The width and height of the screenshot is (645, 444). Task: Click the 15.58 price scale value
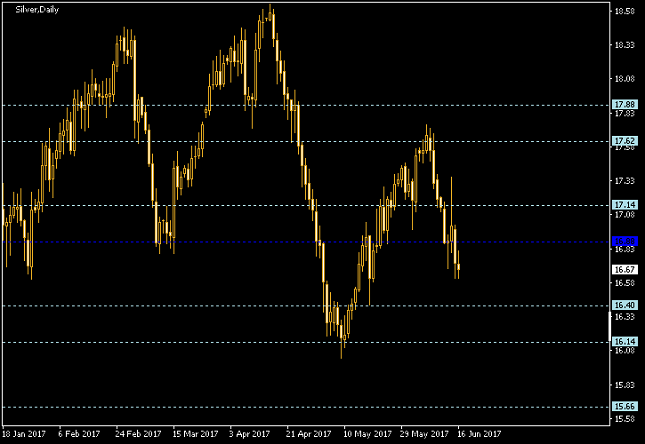(x=624, y=419)
